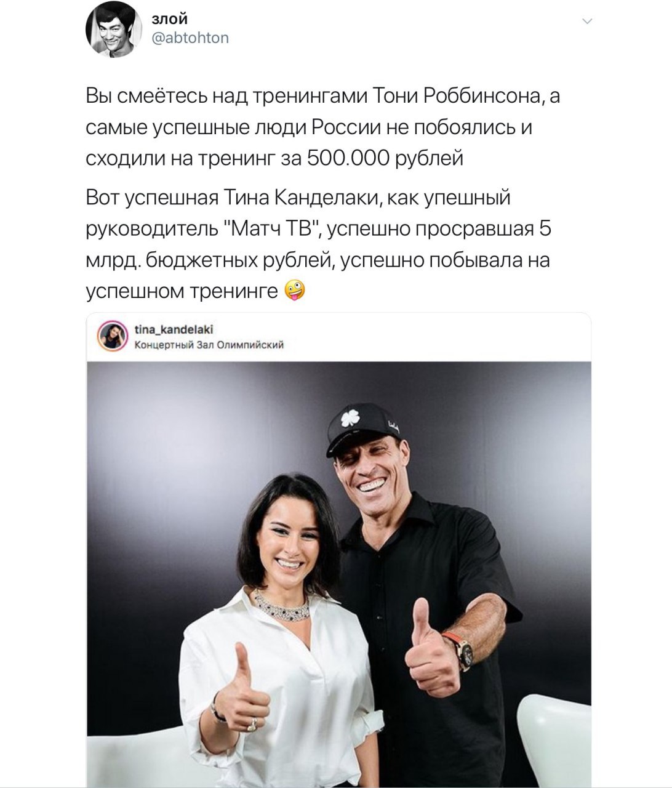The height and width of the screenshot is (788, 672).
Task: Open the @abtohton handle link
Action: [x=190, y=38]
